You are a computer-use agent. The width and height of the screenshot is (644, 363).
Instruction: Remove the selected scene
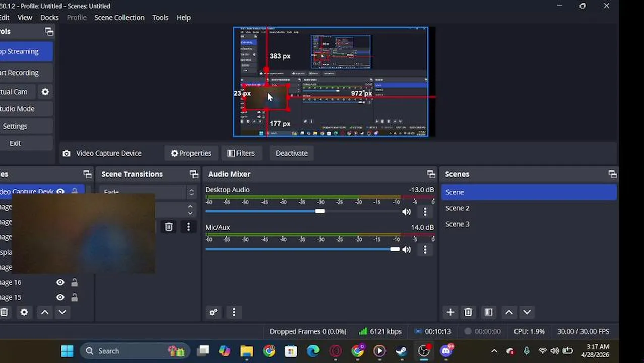click(x=468, y=312)
